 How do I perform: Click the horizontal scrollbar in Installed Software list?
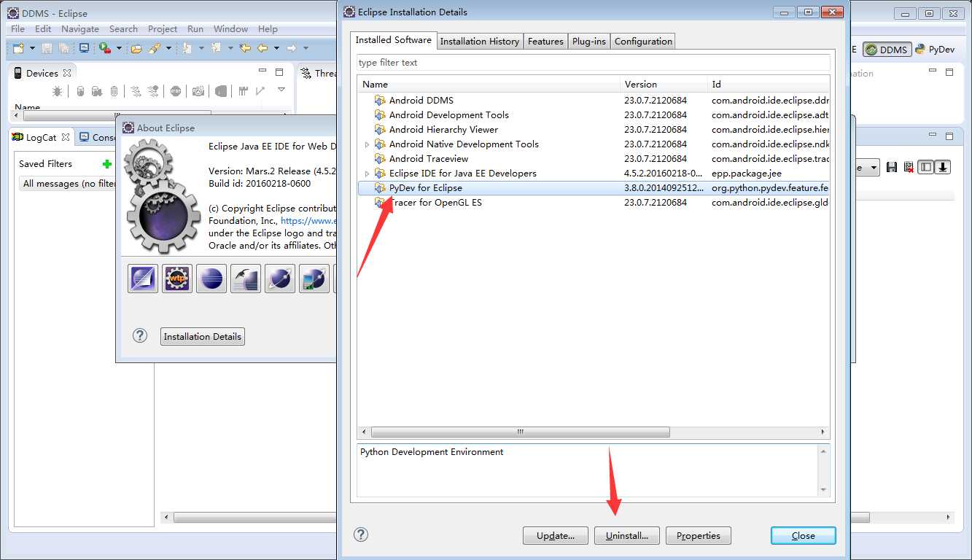521,432
